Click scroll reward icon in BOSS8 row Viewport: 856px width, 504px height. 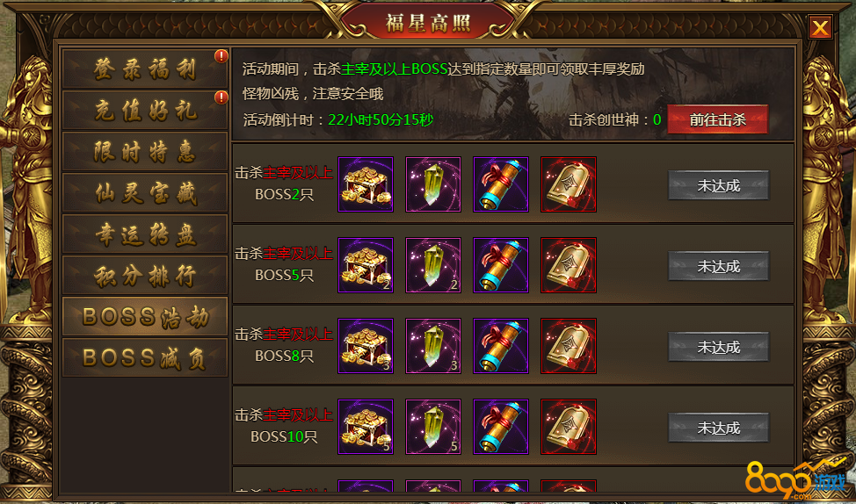pyautogui.click(x=501, y=346)
